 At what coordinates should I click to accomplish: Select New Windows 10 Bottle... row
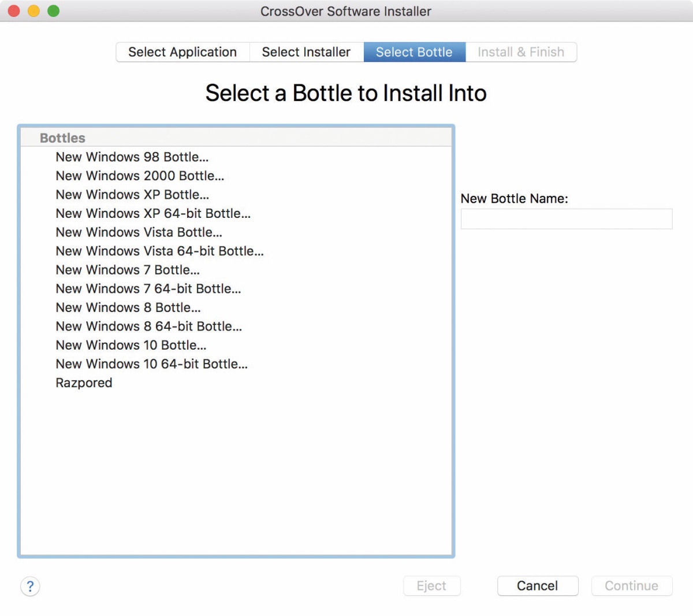(236, 345)
